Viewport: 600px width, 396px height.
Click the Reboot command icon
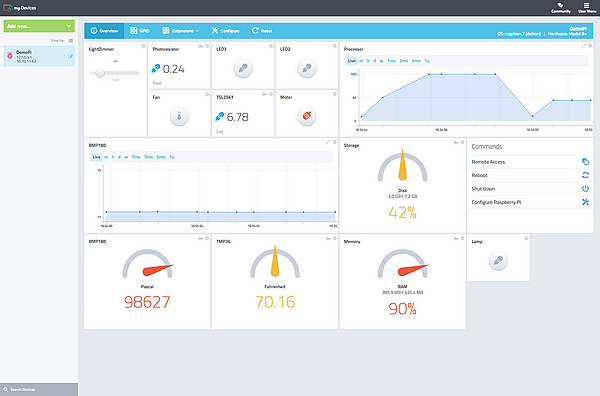(585, 175)
